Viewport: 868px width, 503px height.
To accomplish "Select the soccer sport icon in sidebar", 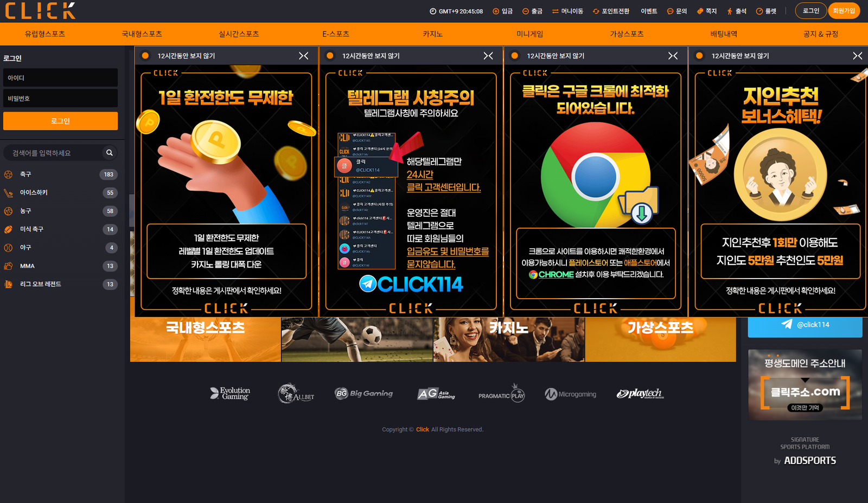I will (x=8, y=175).
